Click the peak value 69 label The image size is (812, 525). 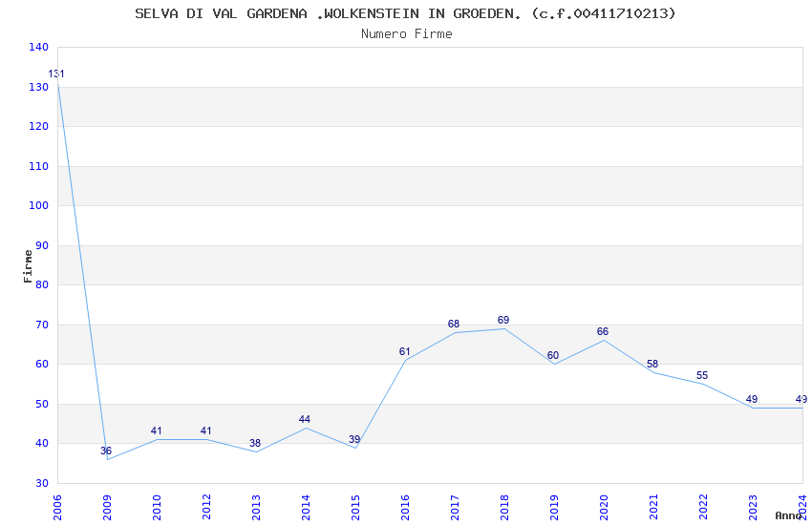point(503,320)
